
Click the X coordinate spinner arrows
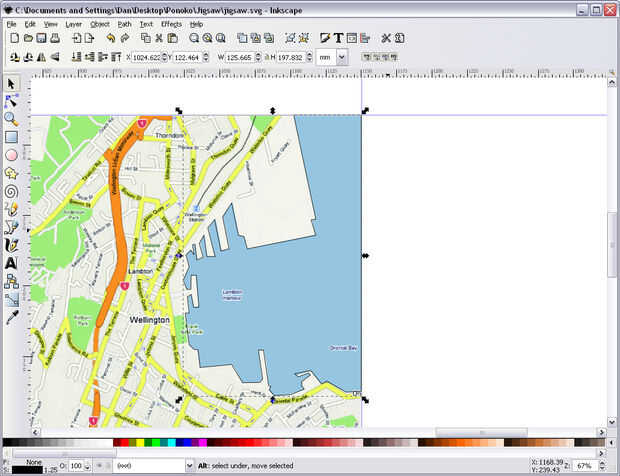164,57
